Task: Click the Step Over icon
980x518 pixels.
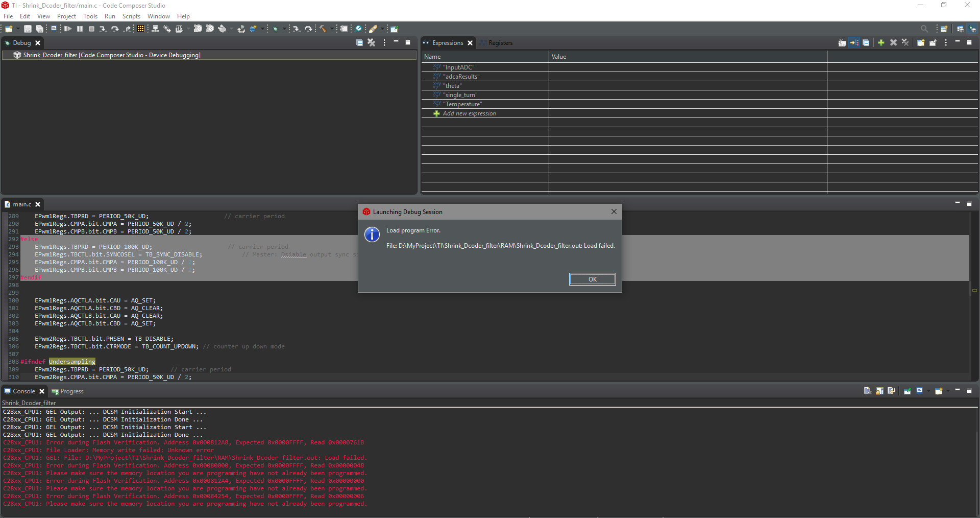Action: pos(115,29)
